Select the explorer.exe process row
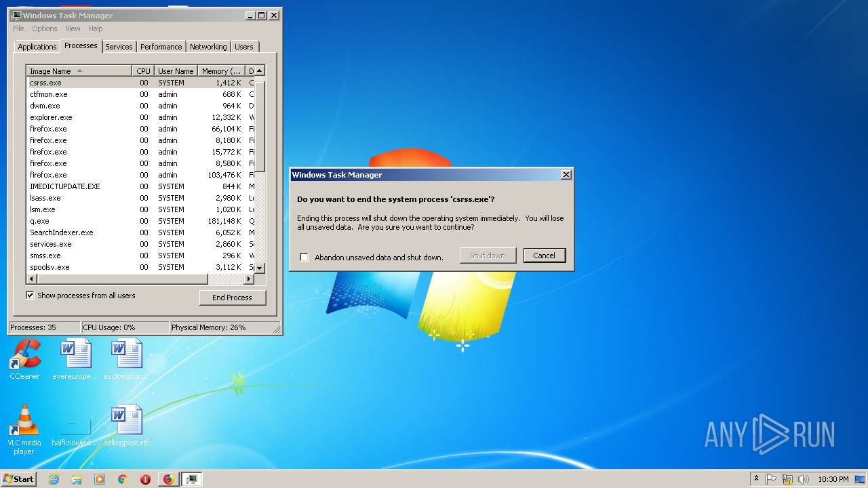 click(140, 117)
